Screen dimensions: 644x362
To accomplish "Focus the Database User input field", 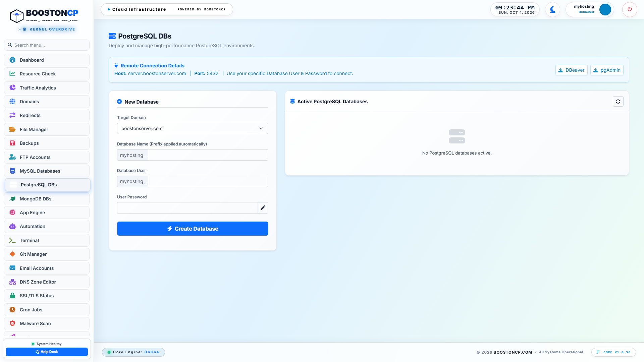I will click(x=208, y=181).
